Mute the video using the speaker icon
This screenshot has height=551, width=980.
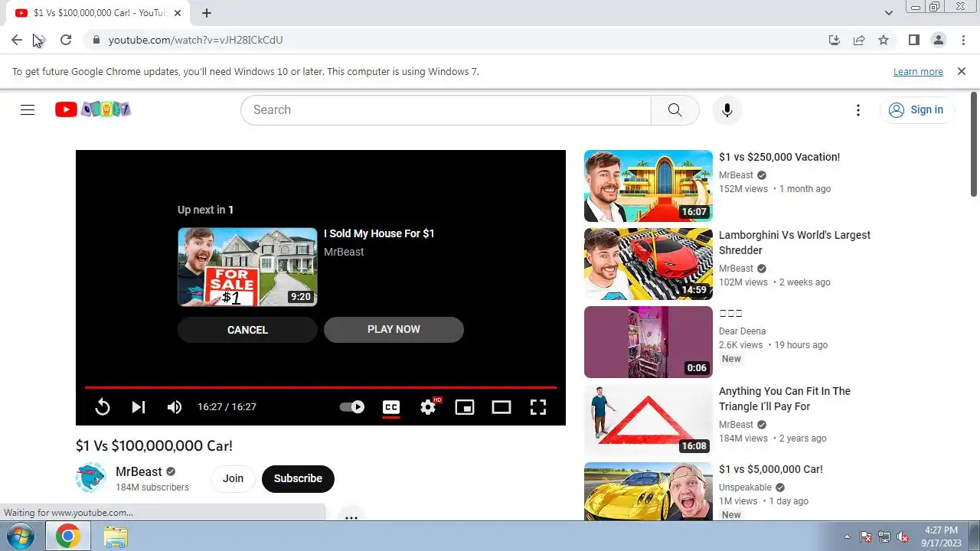[x=175, y=407]
